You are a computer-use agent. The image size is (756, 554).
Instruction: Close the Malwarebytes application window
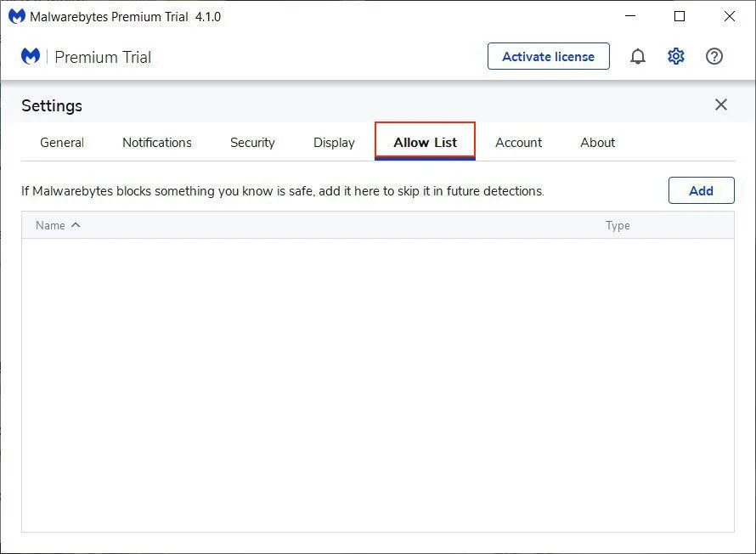tap(729, 17)
